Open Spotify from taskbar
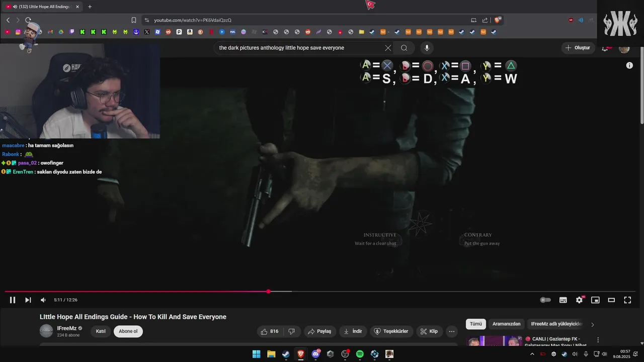Image resolution: width=644 pixels, height=362 pixels. [360, 354]
